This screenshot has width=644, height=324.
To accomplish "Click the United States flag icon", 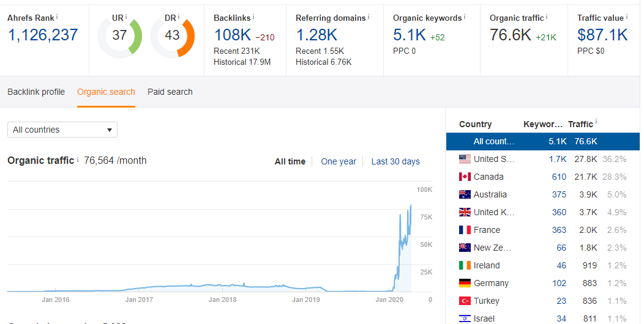I will 465,159.
